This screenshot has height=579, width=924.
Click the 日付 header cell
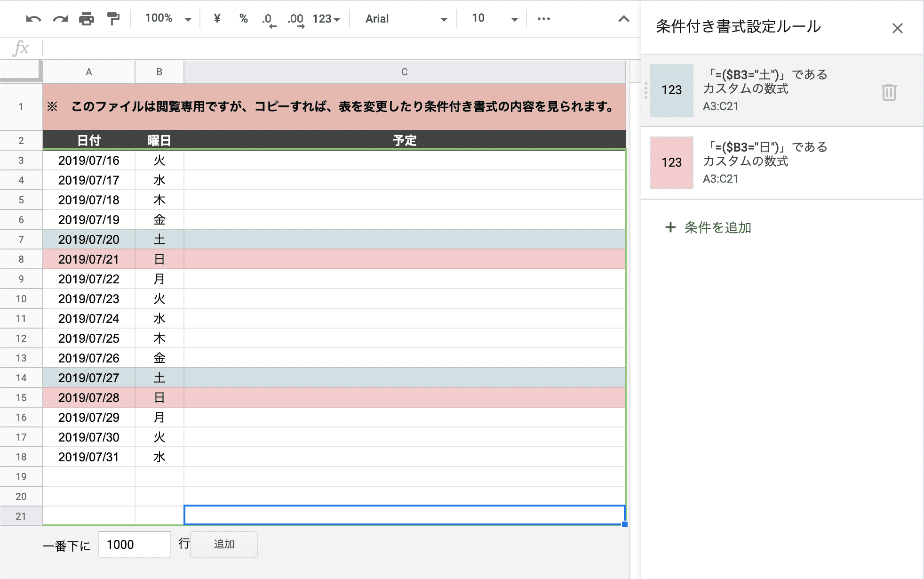(89, 140)
